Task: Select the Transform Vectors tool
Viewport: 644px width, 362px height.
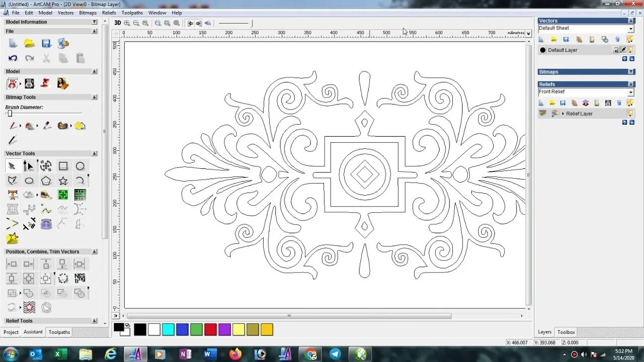Action: pyautogui.click(x=46, y=166)
